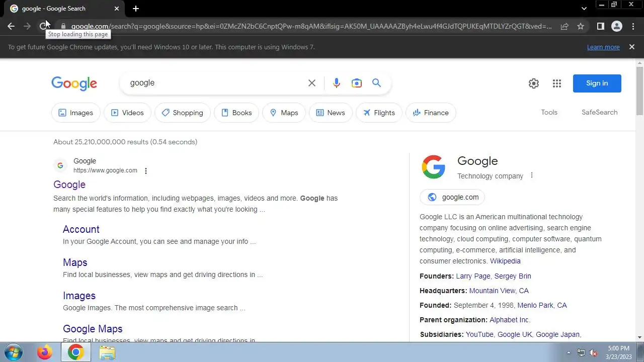
Task: Open SafeSearch settings
Action: [599, 112]
